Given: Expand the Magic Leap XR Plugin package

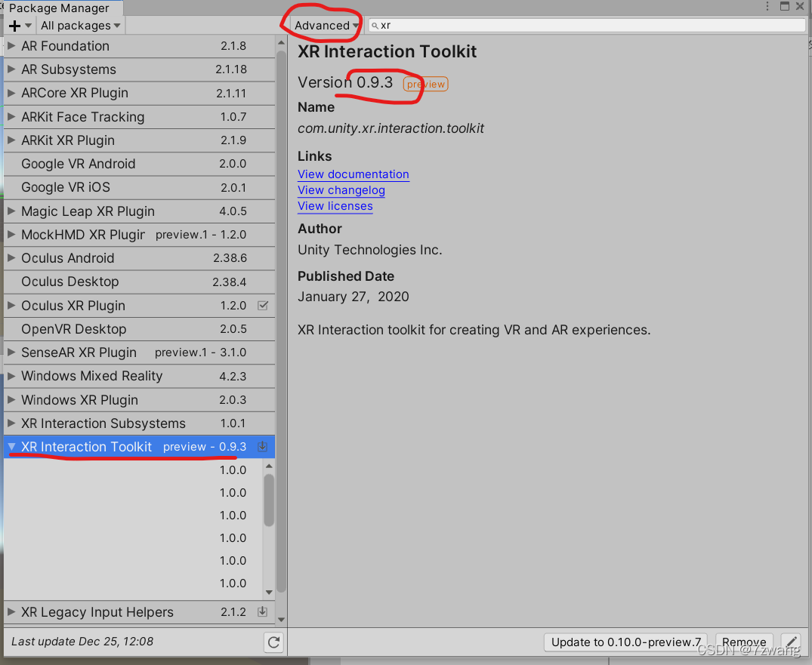Looking at the screenshot, I should coord(11,211).
